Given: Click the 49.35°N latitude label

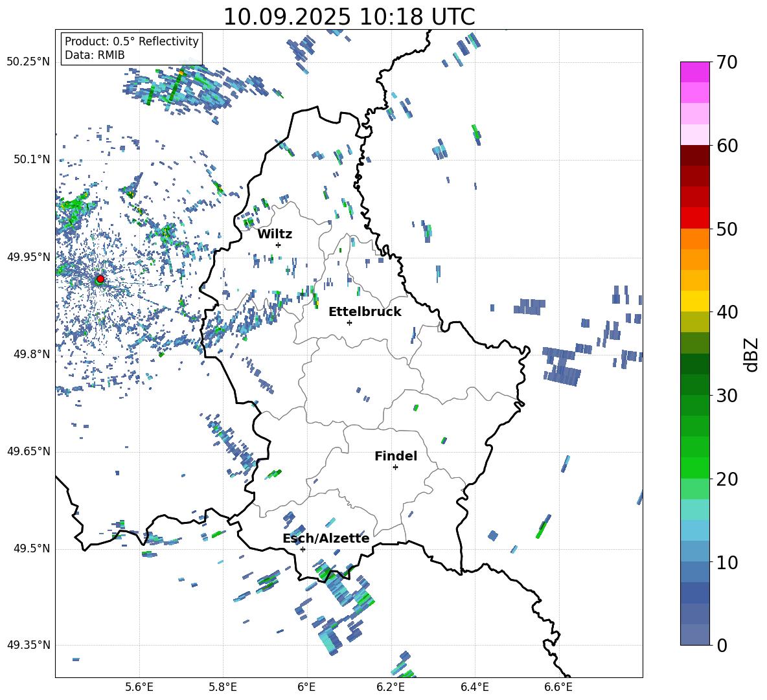Looking at the screenshot, I should point(29,645).
